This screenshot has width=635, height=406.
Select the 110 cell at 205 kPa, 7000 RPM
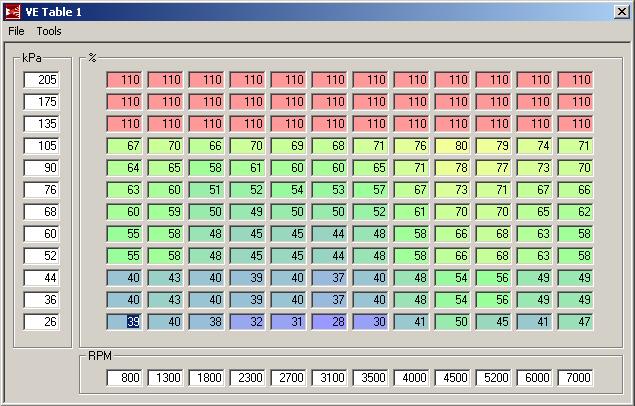(x=575, y=80)
